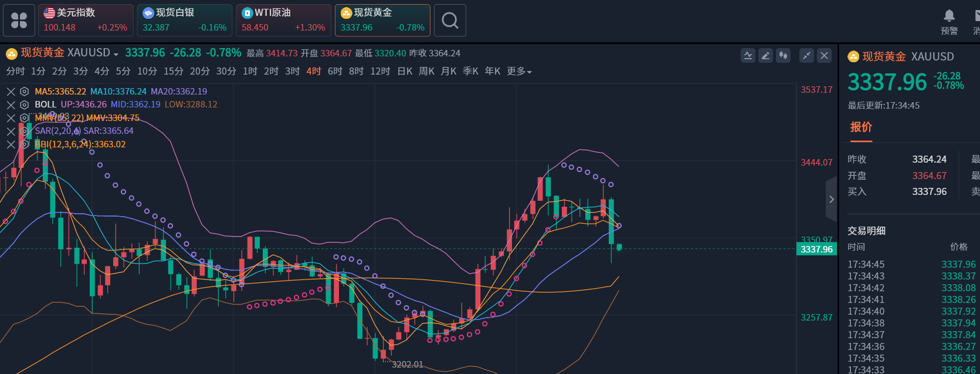Screen dimensions: 980x374
Task: Open the four-dot apps grid menu
Action: point(19,21)
